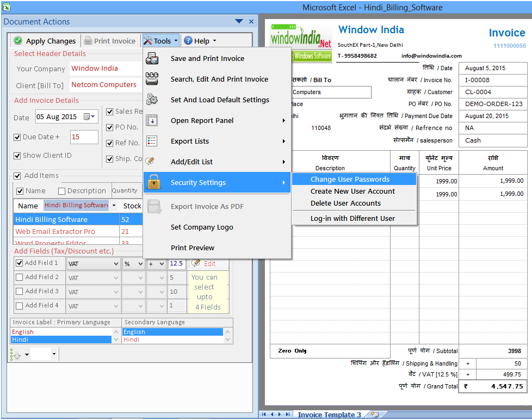This screenshot has width=532, height=420.
Task: Click the Tools wrench icon
Action: [147, 41]
